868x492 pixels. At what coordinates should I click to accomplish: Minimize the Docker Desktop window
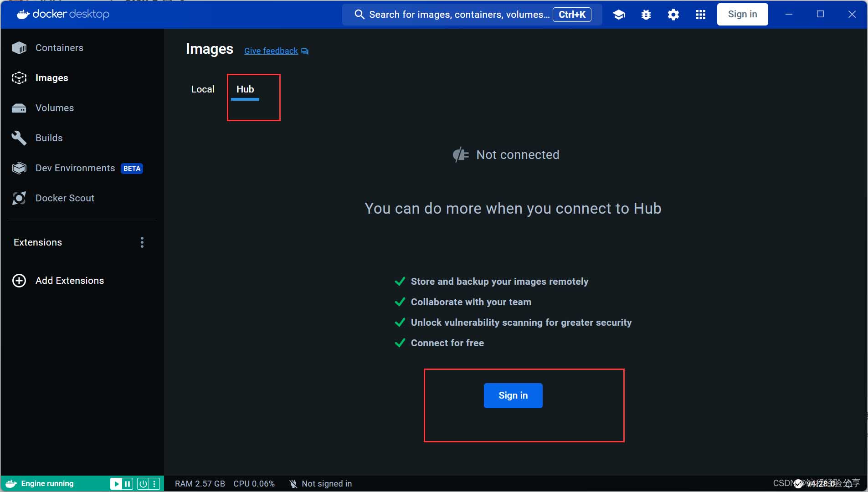789,14
